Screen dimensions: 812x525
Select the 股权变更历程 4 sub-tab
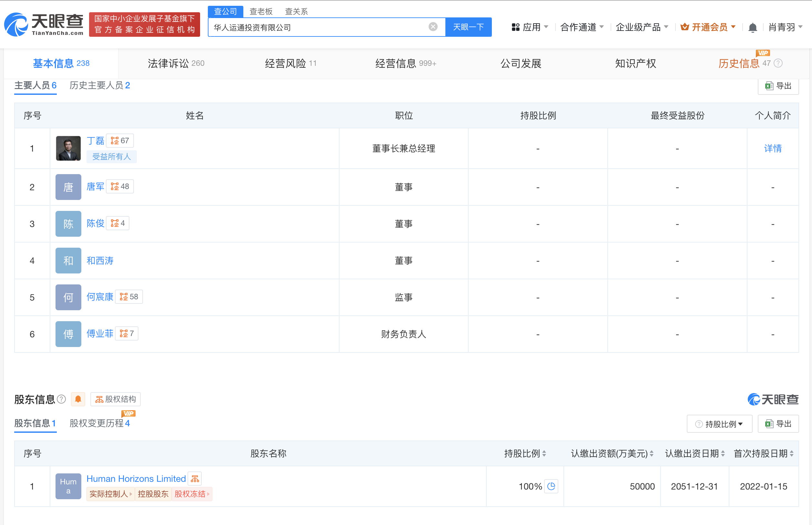(x=100, y=423)
